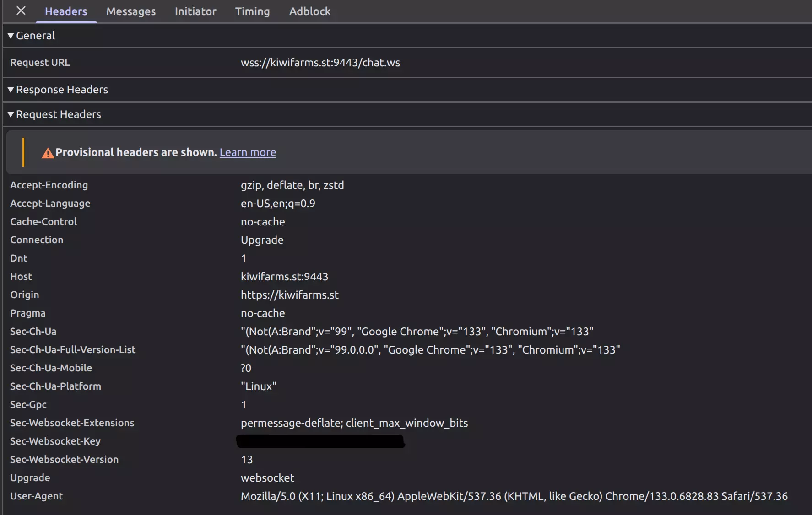
Task: Open the Initiator tab
Action: click(x=195, y=11)
